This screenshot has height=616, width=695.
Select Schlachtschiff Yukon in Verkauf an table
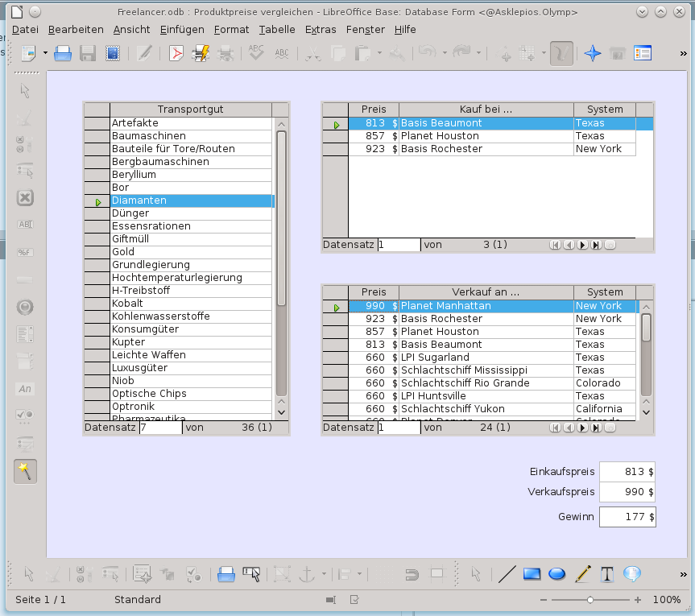point(486,409)
